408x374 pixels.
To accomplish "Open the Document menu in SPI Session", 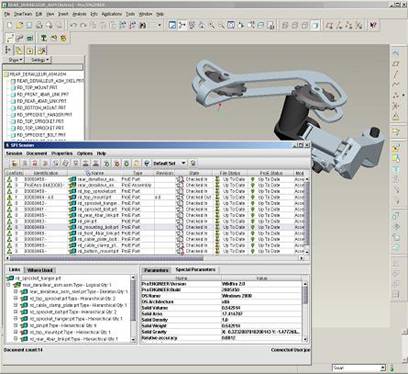I will 37,153.
